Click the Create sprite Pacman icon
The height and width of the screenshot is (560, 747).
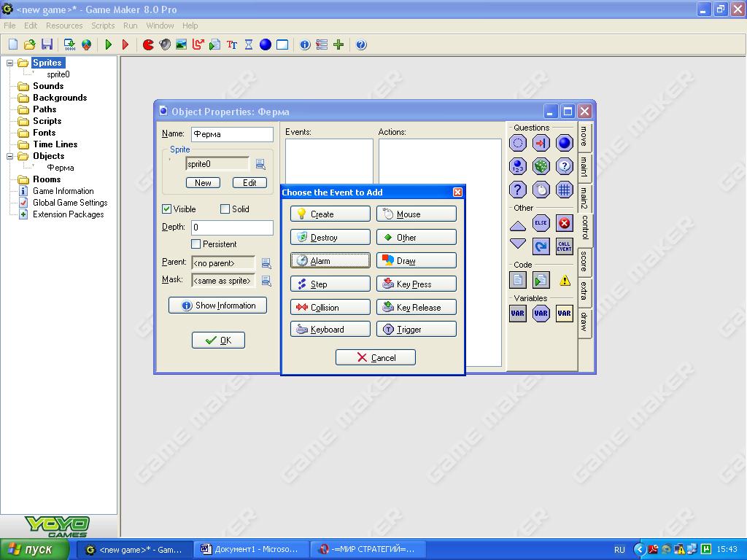click(x=148, y=44)
